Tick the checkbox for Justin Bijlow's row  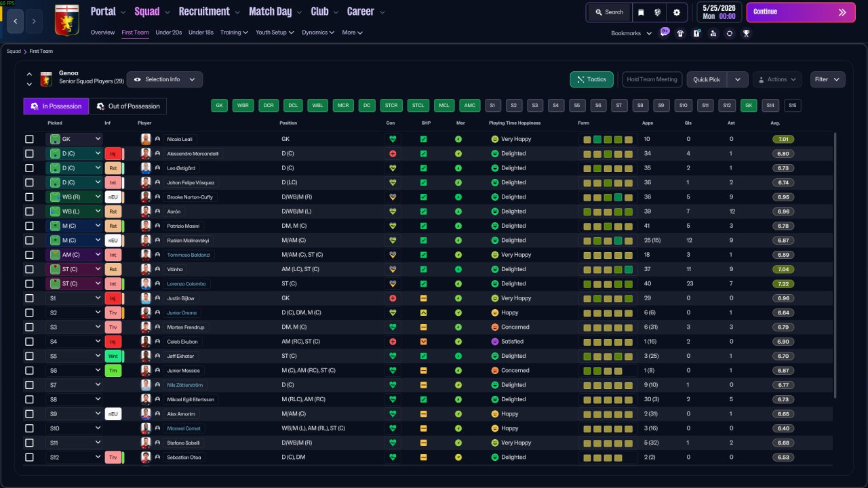click(x=29, y=298)
